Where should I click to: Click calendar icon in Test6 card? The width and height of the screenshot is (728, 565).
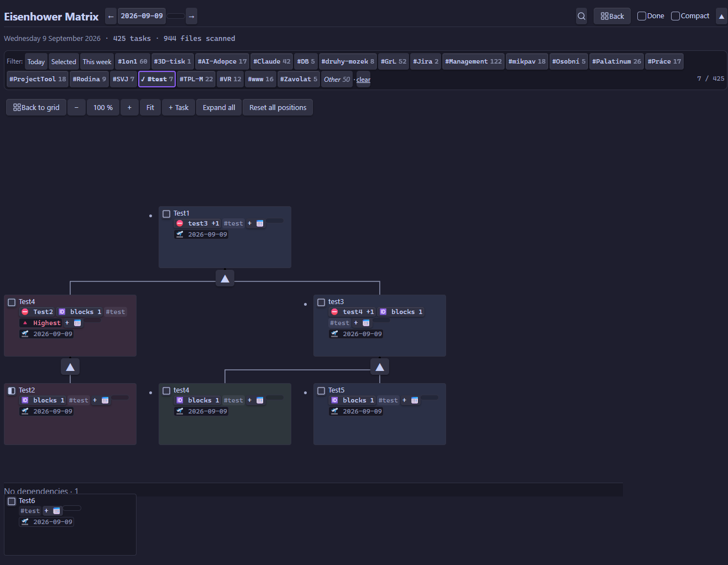pyautogui.click(x=56, y=511)
